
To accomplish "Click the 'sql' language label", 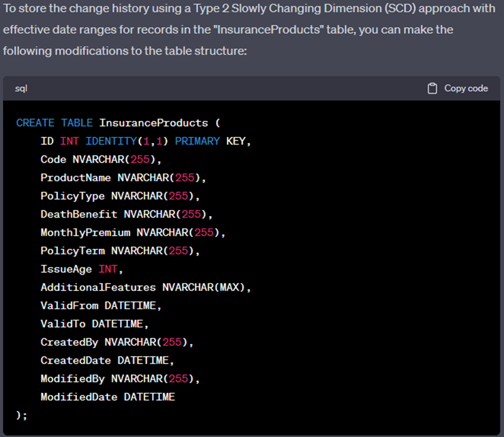I will pyautogui.click(x=21, y=89).
